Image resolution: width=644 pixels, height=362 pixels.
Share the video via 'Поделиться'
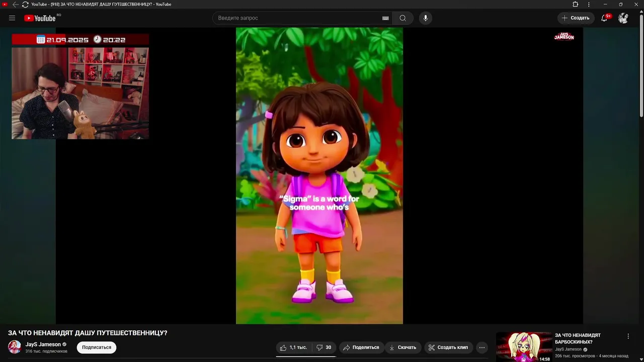click(x=361, y=347)
